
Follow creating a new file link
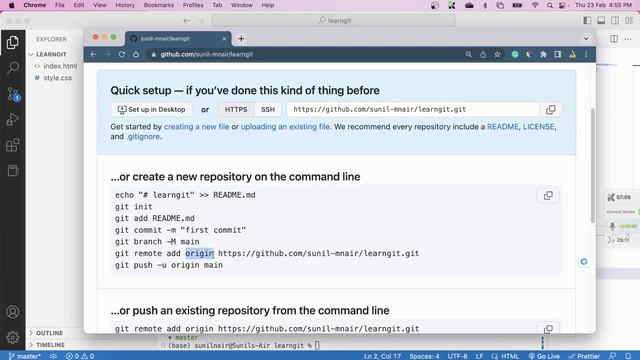tap(196, 127)
